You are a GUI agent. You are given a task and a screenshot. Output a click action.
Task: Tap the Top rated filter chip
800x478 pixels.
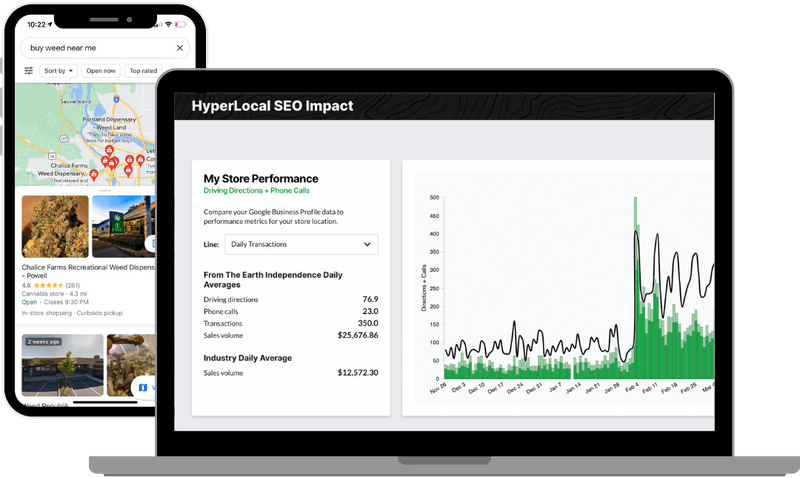(x=143, y=71)
